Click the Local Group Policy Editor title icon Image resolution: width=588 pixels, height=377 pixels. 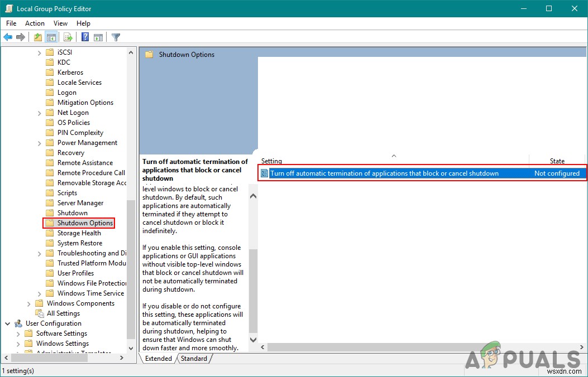tap(8, 8)
